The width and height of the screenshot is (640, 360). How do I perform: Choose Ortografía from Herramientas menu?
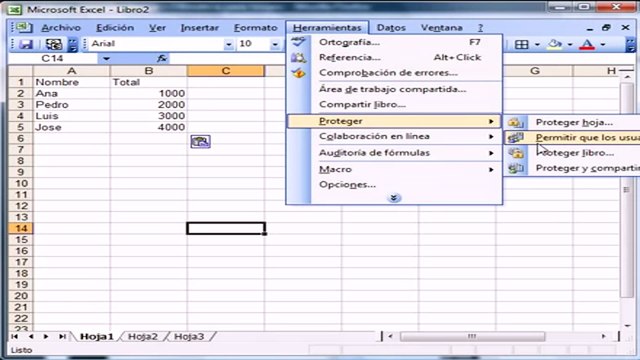[394, 42]
